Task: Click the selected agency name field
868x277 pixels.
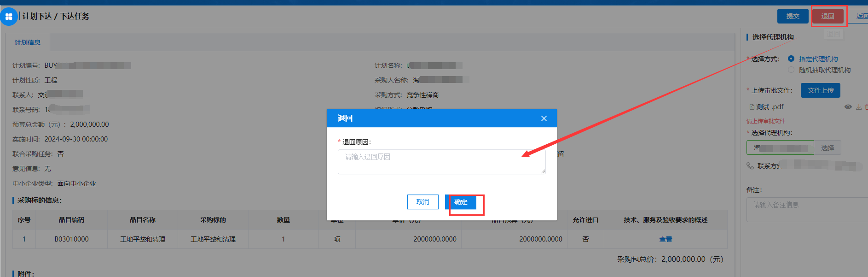Action: pyautogui.click(x=780, y=147)
